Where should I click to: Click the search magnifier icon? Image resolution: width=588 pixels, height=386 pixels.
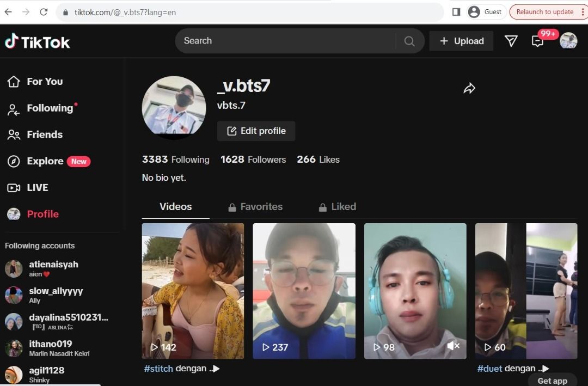pyautogui.click(x=409, y=41)
